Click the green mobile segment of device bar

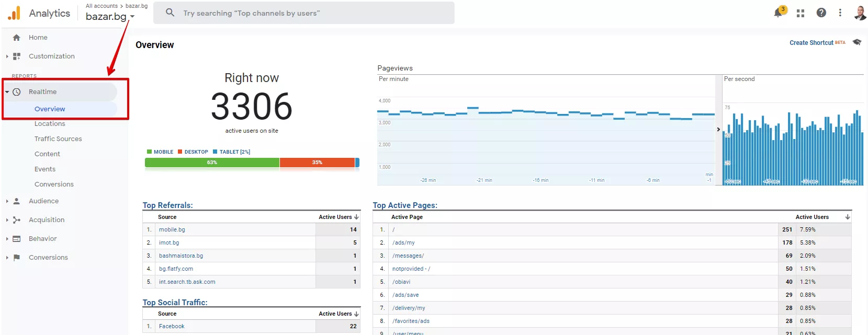tap(212, 163)
